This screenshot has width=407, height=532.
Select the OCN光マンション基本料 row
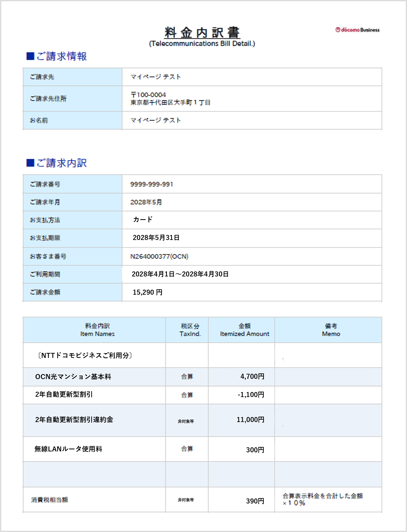pyautogui.click(x=73, y=377)
